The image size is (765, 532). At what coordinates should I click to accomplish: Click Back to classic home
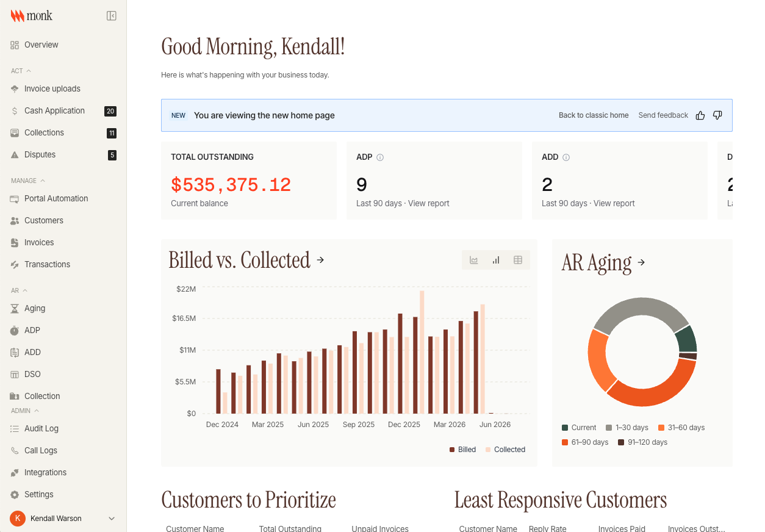594,115
